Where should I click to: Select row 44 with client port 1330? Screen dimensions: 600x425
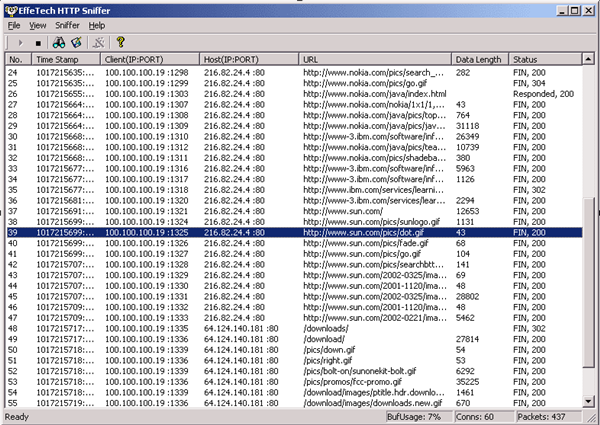(295, 286)
